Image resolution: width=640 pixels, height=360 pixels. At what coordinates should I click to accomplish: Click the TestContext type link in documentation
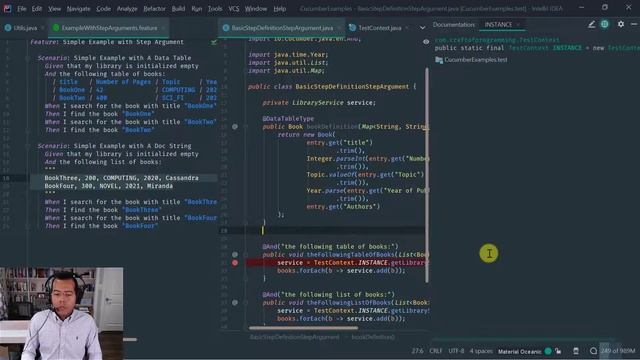tap(528, 48)
